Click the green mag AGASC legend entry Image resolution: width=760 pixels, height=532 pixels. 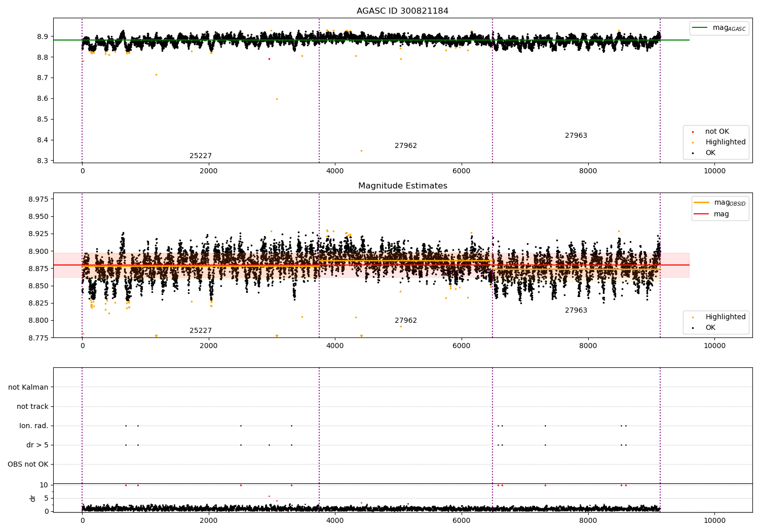coord(719,28)
